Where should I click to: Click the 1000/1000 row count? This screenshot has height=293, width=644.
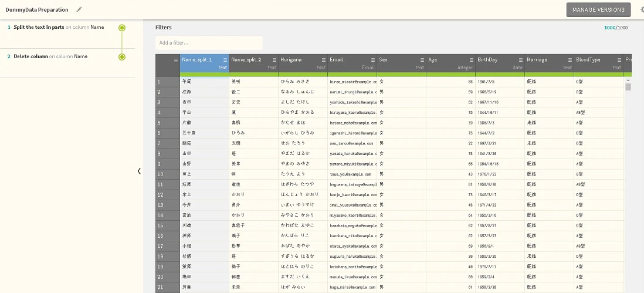coord(616,28)
